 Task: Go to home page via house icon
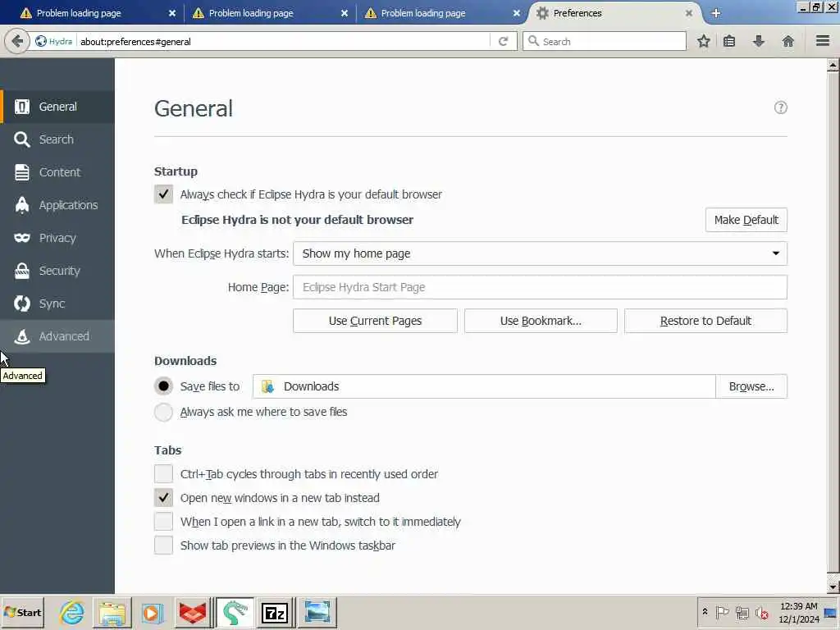point(788,41)
